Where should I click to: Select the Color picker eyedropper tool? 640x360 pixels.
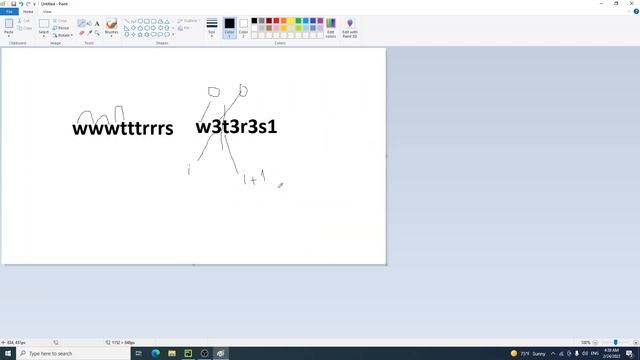(x=89, y=33)
